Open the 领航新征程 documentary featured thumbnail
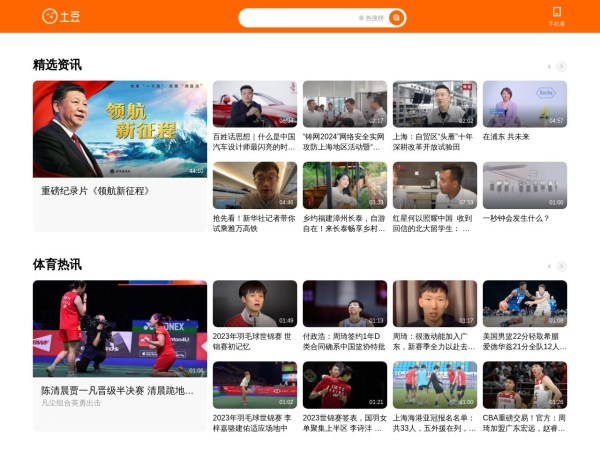The height and width of the screenshot is (450, 600). coord(119,128)
